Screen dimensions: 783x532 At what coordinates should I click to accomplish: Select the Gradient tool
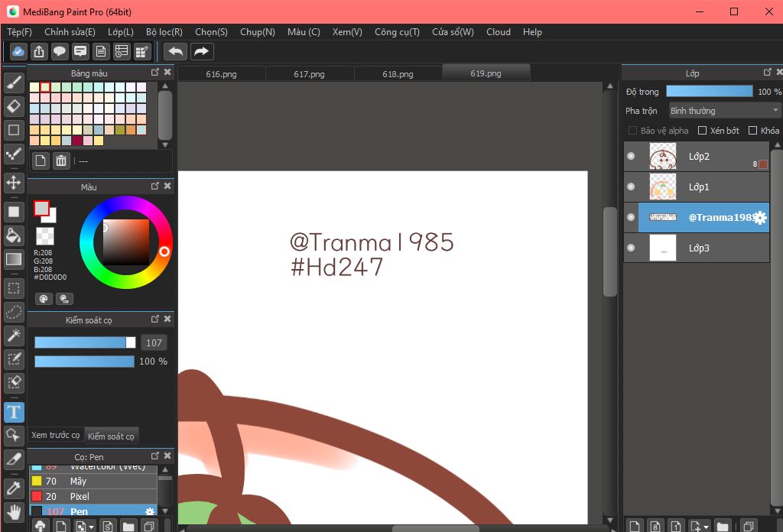14,259
